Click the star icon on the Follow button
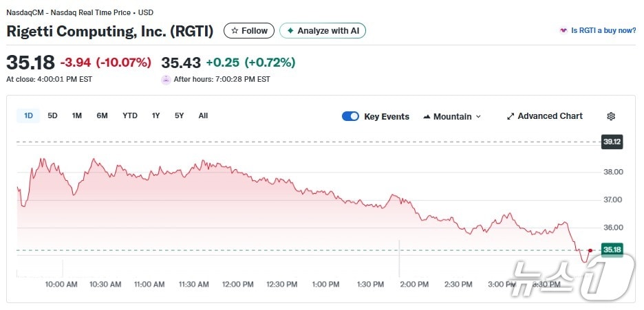The image size is (644, 310). [235, 31]
